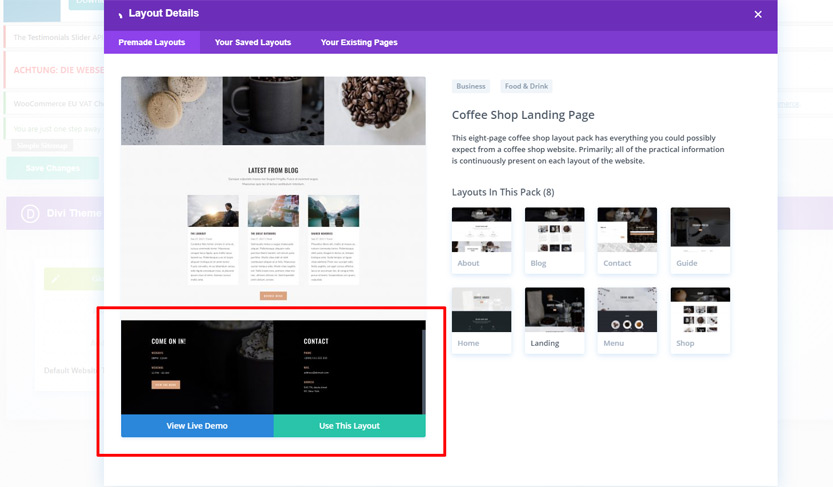Choose the About layout thumbnail
833x487 pixels.
(481, 240)
